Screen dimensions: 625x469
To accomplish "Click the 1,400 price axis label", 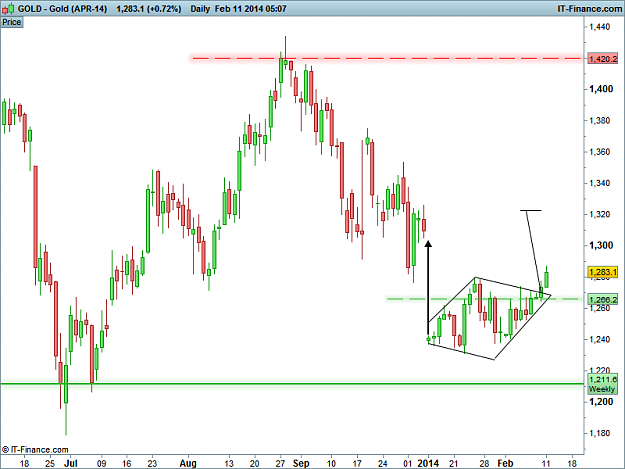I will pos(601,89).
